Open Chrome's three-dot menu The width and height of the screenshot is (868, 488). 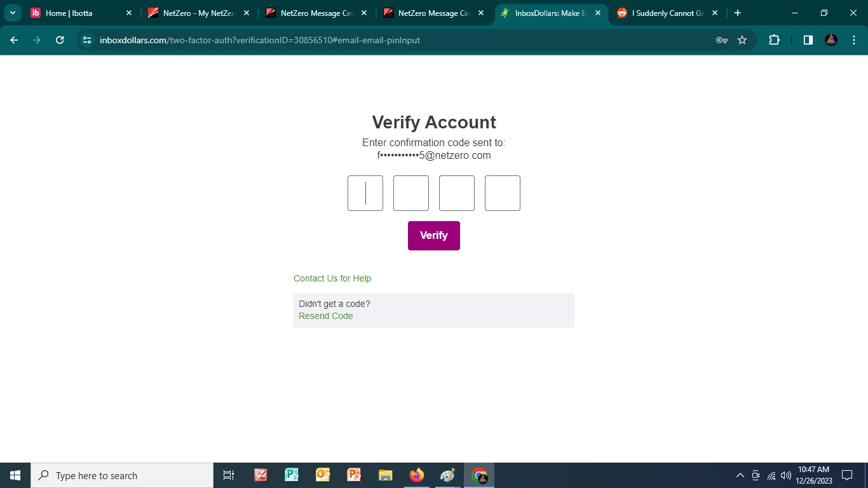pyautogui.click(x=853, y=40)
